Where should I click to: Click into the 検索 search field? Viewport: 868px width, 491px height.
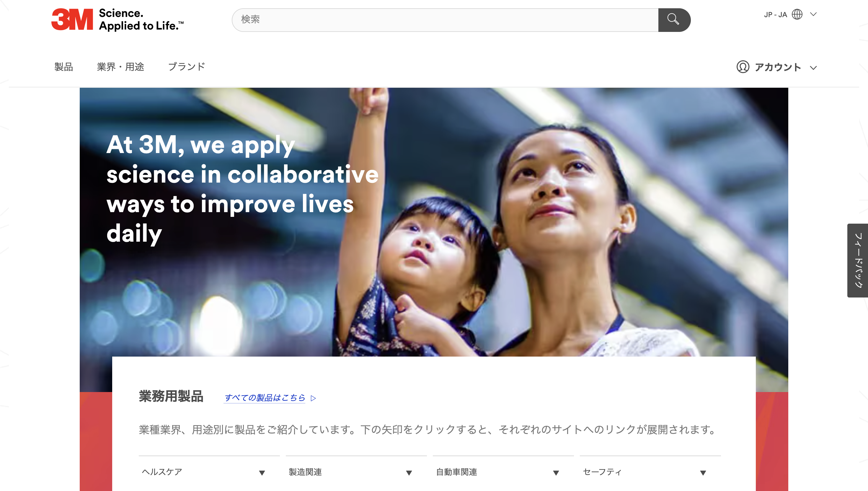[445, 20]
